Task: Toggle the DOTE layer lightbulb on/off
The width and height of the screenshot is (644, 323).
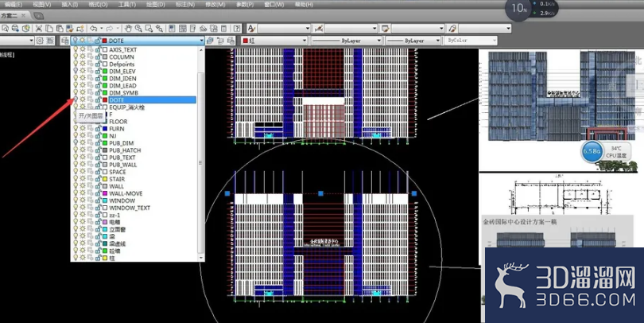Action: point(76,100)
